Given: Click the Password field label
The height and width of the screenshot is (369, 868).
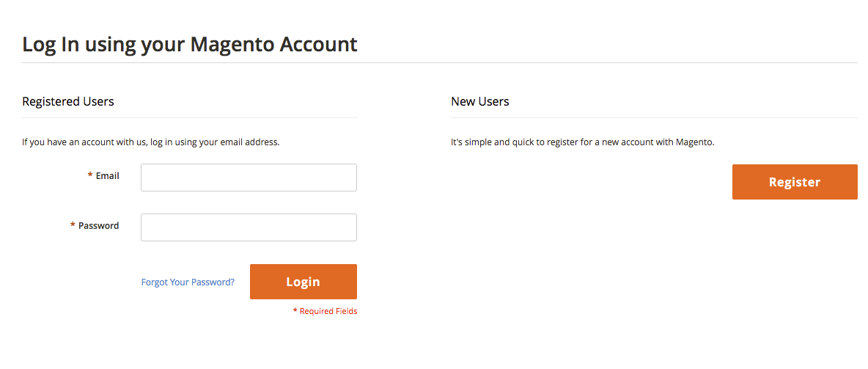Looking at the screenshot, I should [99, 226].
